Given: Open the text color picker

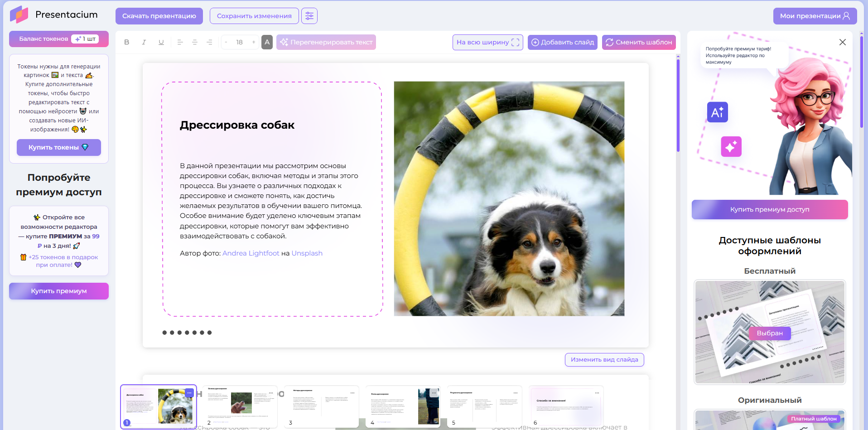Looking at the screenshot, I should click(x=267, y=42).
